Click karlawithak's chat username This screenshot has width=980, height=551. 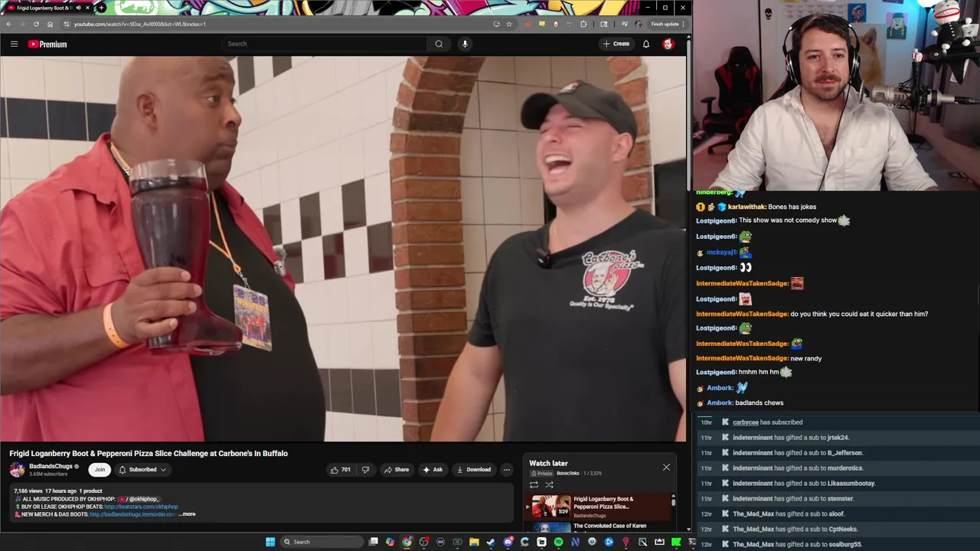(x=746, y=207)
